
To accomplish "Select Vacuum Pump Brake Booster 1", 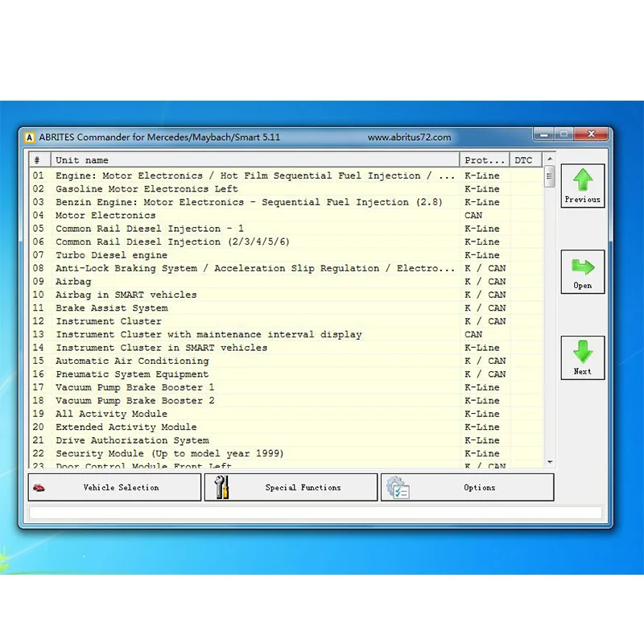I will pos(287,387).
